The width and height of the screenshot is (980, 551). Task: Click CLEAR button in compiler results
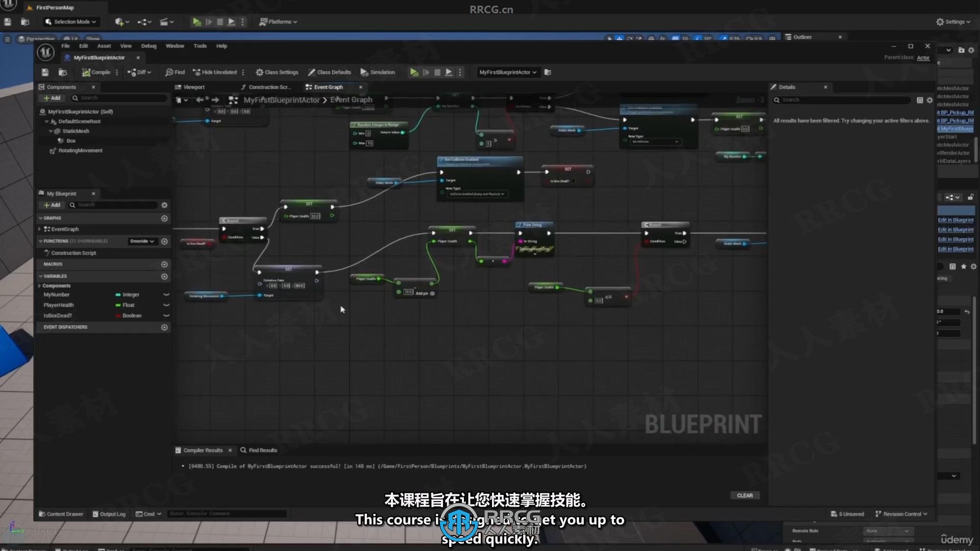pyautogui.click(x=744, y=495)
